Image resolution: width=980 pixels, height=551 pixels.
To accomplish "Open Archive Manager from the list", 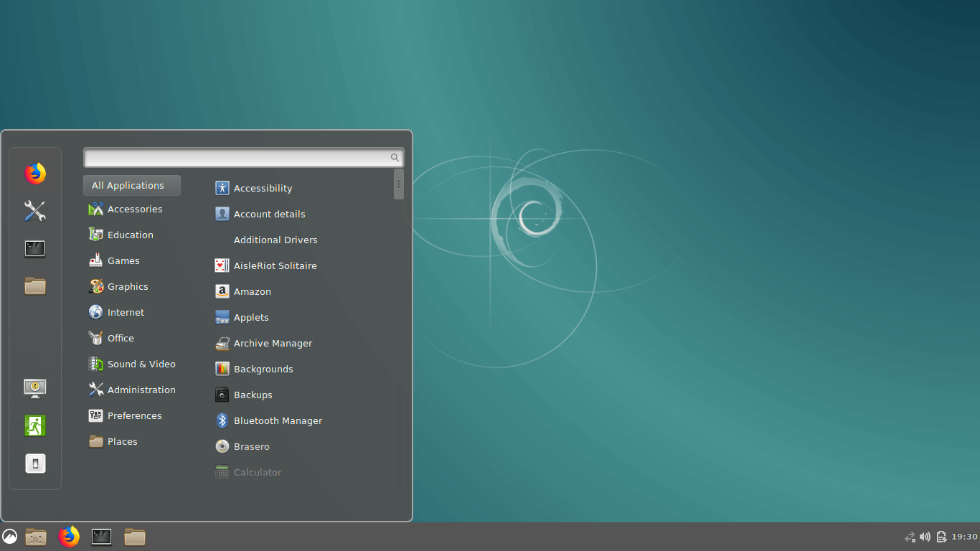I will [x=273, y=343].
